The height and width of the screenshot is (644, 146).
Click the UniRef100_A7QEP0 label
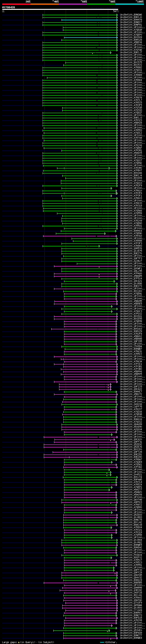tap(131, 35)
